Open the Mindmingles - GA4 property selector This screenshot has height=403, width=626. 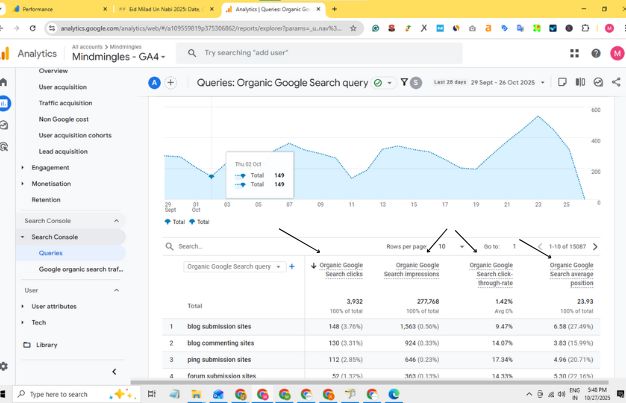pos(119,57)
